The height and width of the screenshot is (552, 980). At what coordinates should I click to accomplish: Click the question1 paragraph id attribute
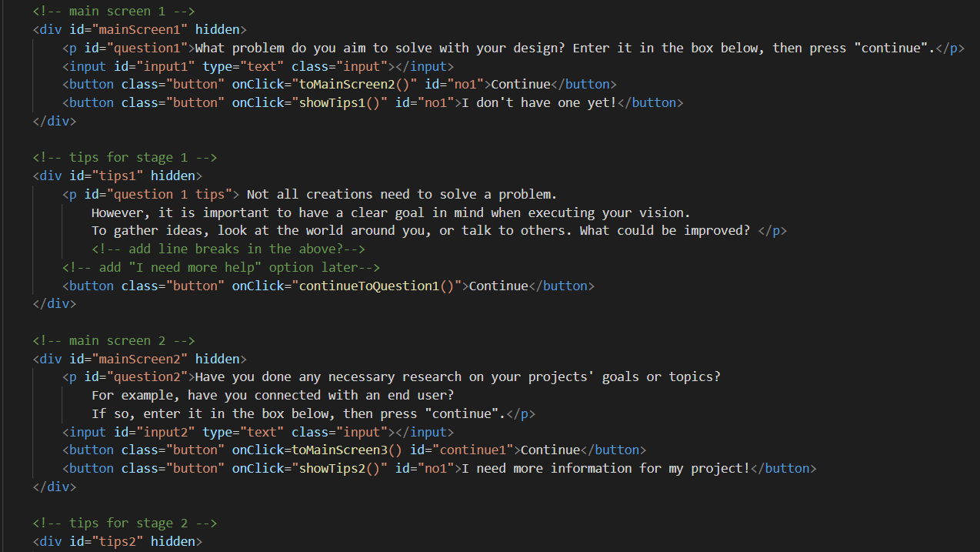click(152, 48)
